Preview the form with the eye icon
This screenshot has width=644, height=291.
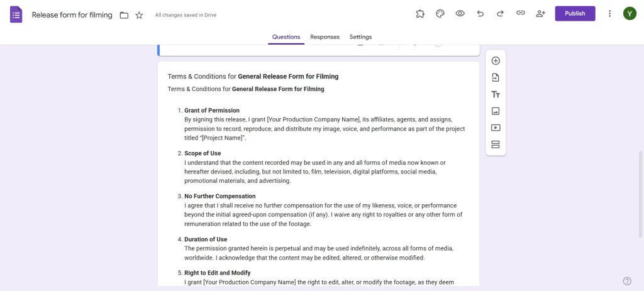(460, 14)
